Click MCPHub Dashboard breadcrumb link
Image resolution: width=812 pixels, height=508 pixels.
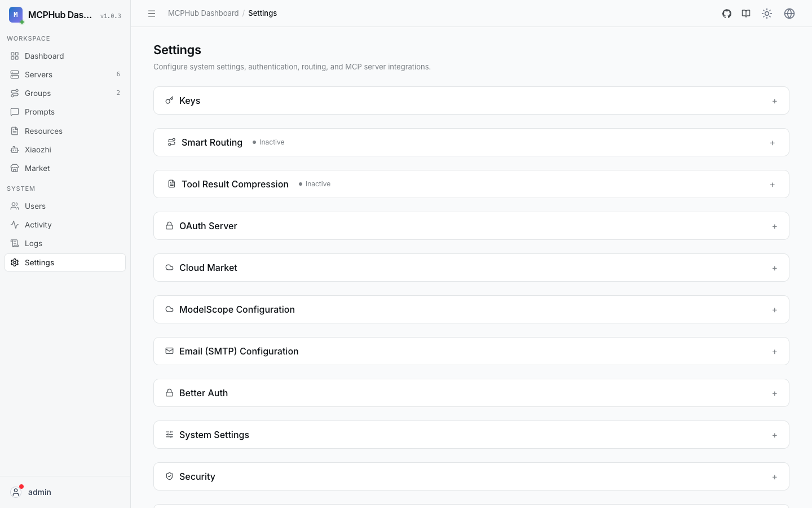tap(204, 13)
